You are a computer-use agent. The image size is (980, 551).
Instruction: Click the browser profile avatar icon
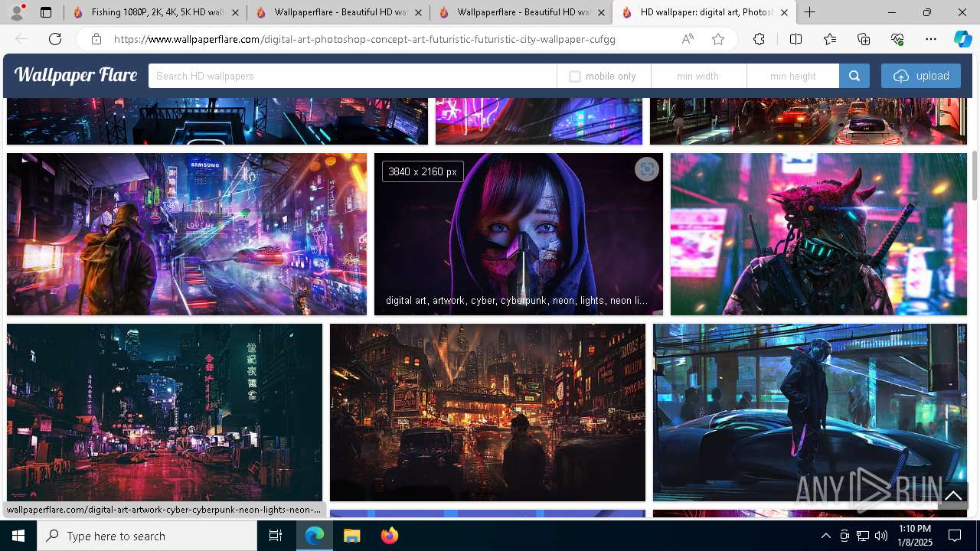[16, 12]
